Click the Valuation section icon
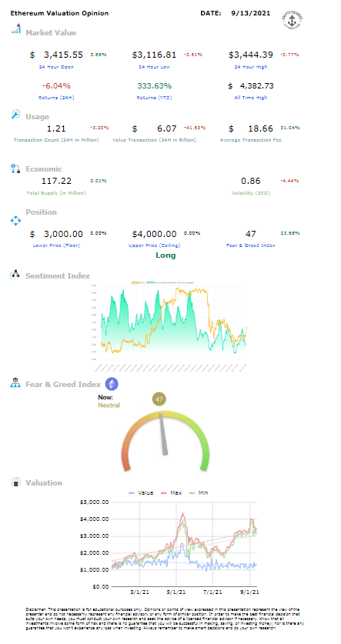Viewport: 341px width, 644px height. (x=15, y=482)
